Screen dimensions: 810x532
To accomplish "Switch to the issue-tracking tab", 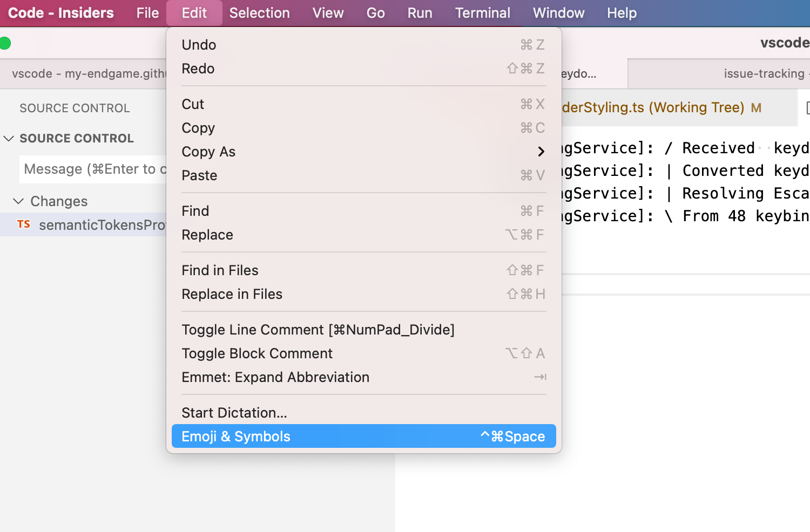I will [765, 73].
